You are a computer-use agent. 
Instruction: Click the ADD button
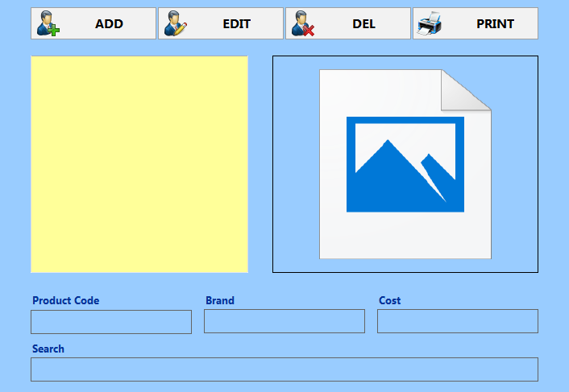coord(93,23)
